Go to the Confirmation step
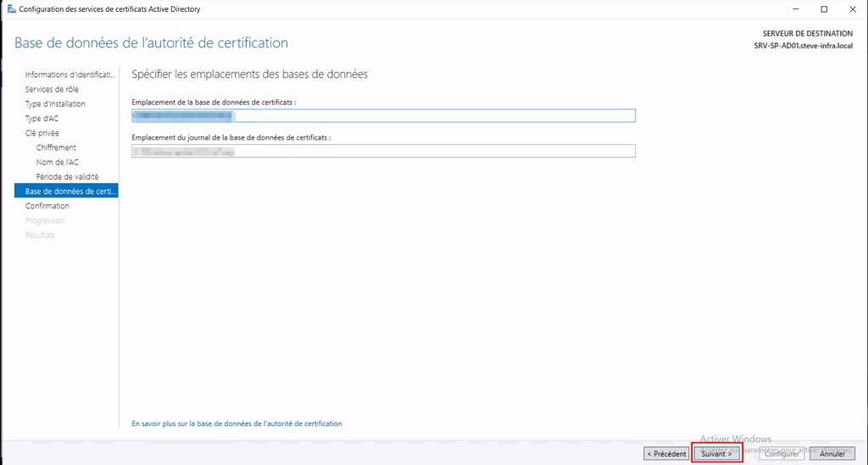This screenshot has width=868, height=465. tap(47, 206)
